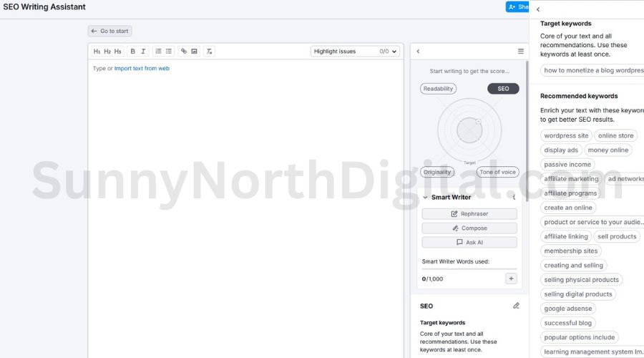Click the 'wordpress site' keyword chip
The image size is (644, 358).
click(566, 135)
